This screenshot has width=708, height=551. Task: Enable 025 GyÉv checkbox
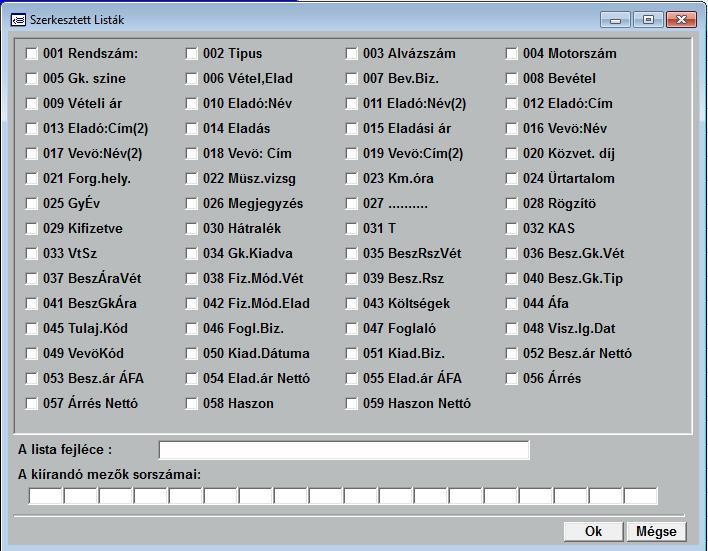pyautogui.click(x=32, y=204)
